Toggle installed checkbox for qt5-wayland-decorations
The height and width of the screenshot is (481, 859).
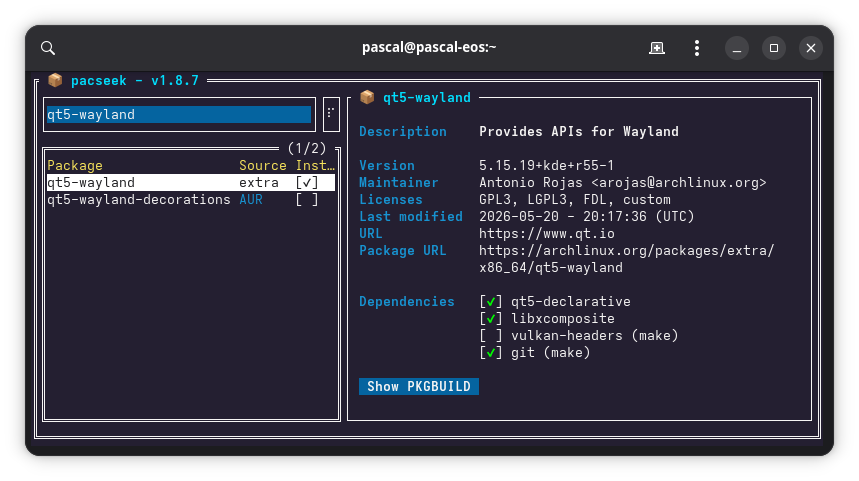[307, 199]
